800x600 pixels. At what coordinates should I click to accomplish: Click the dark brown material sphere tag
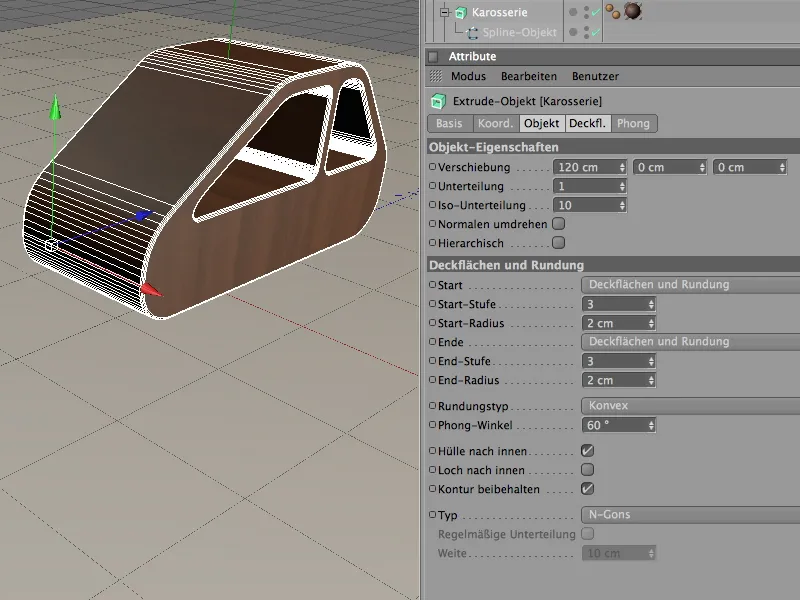pyautogui.click(x=632, y=12)
